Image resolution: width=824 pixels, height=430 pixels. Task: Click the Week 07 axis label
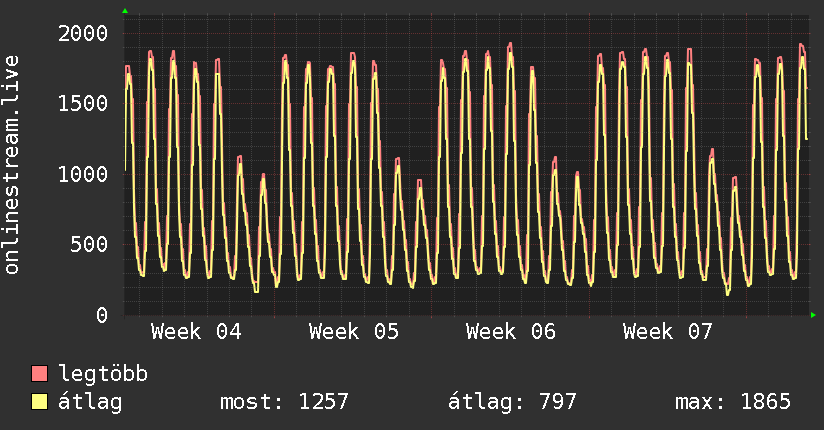coord(668,332)
